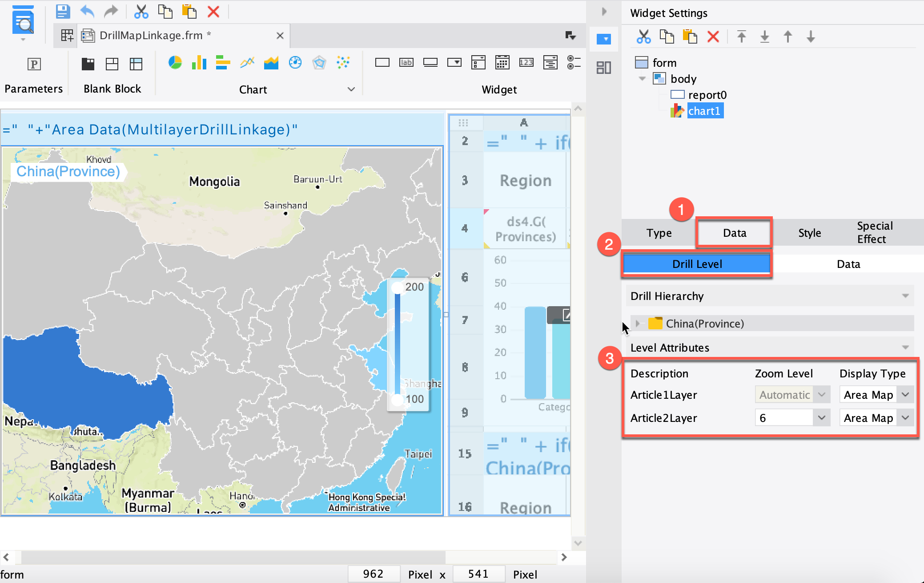Insert a number field widget
The width and height of the screenshot is (924, 583).
point(526,63)
